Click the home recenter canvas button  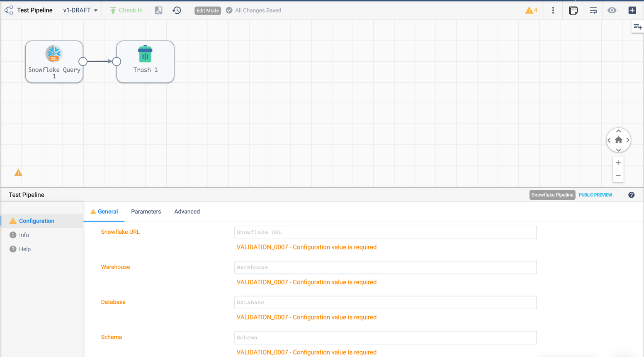click(x=618, y=140)
